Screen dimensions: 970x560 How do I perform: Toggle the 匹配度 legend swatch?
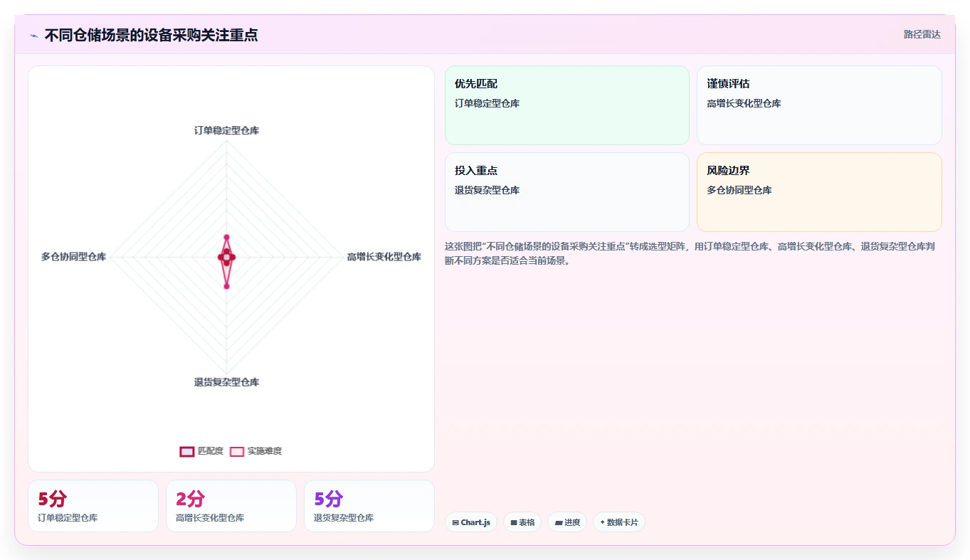click(x=187, y=451)
